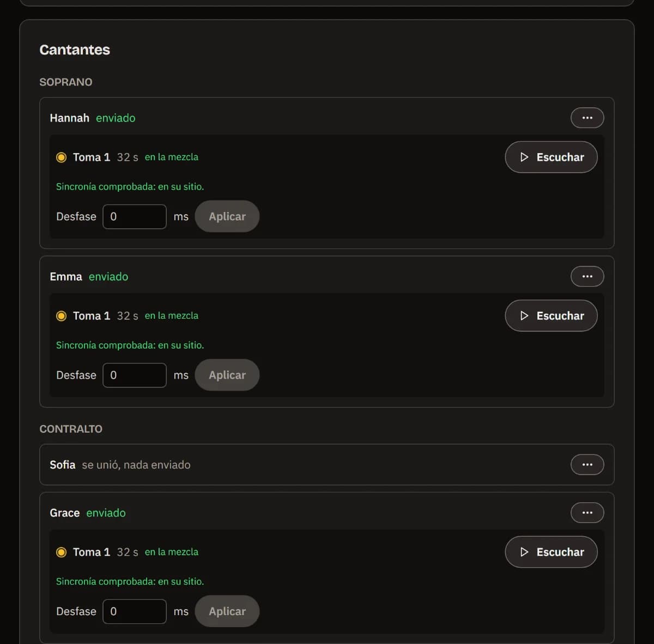Focus Emma's Desfase input field
The height and width of the screenshot is (644, 654).
135,375
